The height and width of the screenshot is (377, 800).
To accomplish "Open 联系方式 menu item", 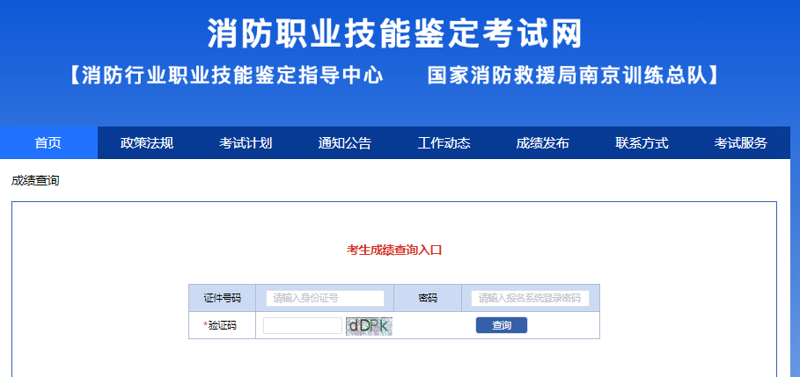I will coord(641,143).
